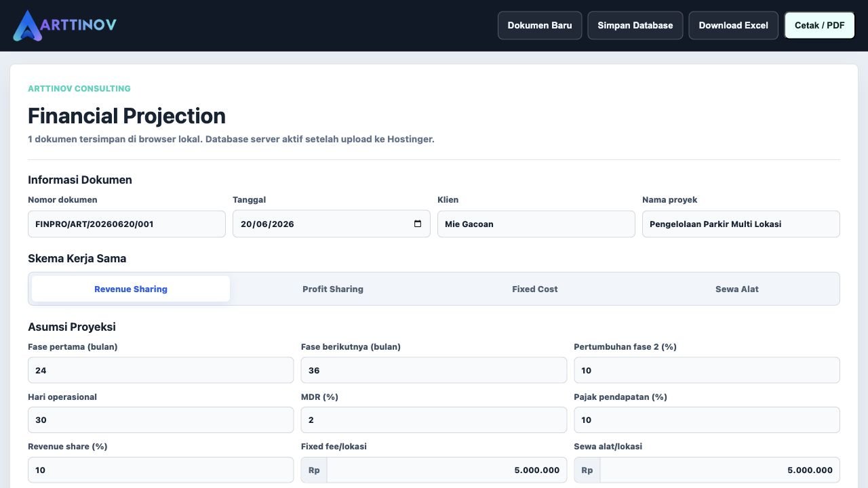Click the '1 dokumen tersimpan' status text
Image resolution: width=868 pixels, height=488 pixels.
[x=231, y=139]
